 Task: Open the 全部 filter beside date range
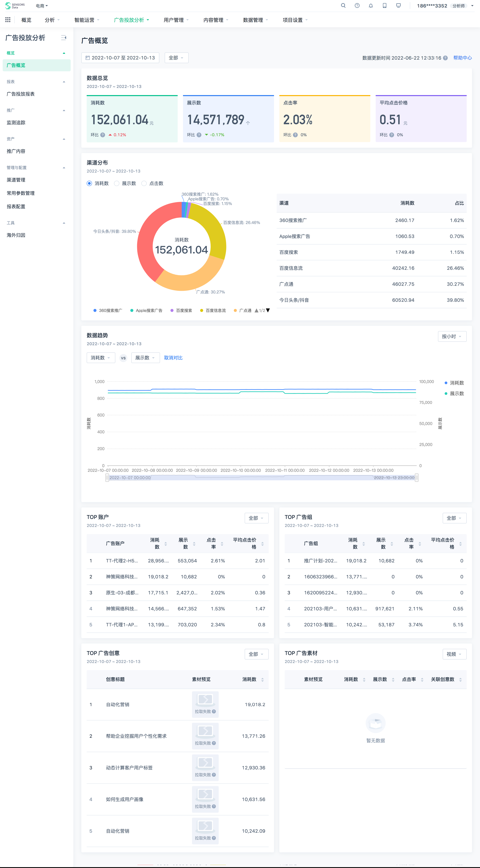[x=176, y=58]
